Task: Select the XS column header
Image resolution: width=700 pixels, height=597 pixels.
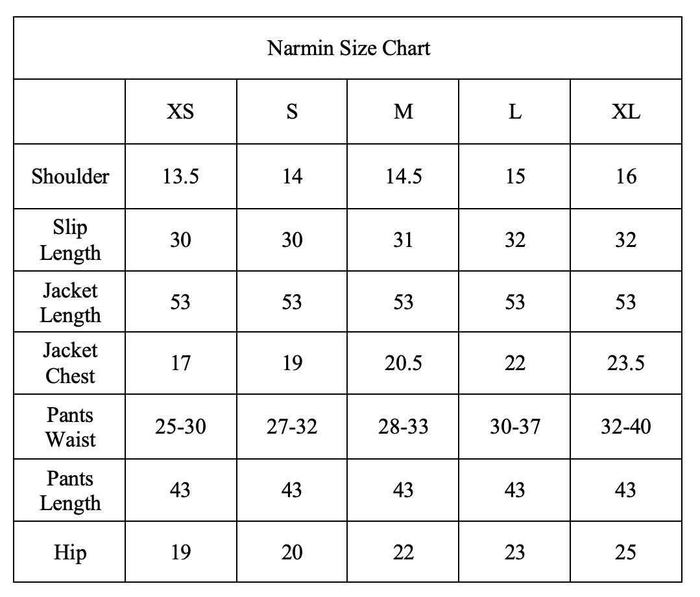Action: (x=180, y=112)
